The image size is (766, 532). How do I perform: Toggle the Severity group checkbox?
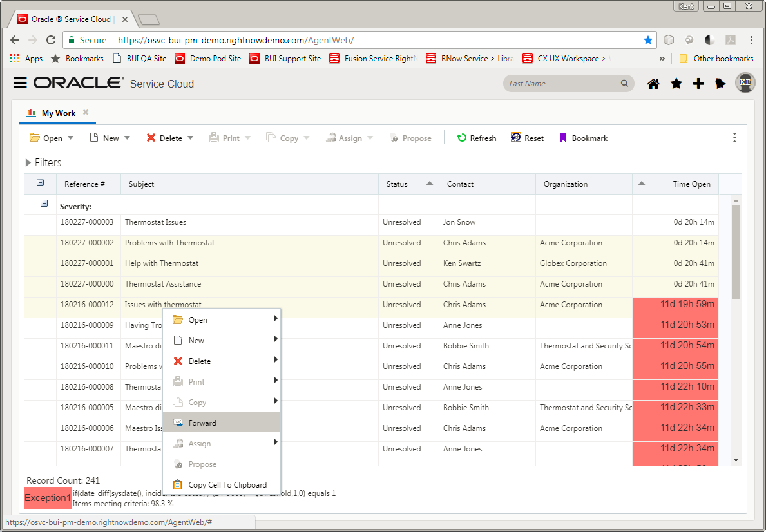[44, 202]
